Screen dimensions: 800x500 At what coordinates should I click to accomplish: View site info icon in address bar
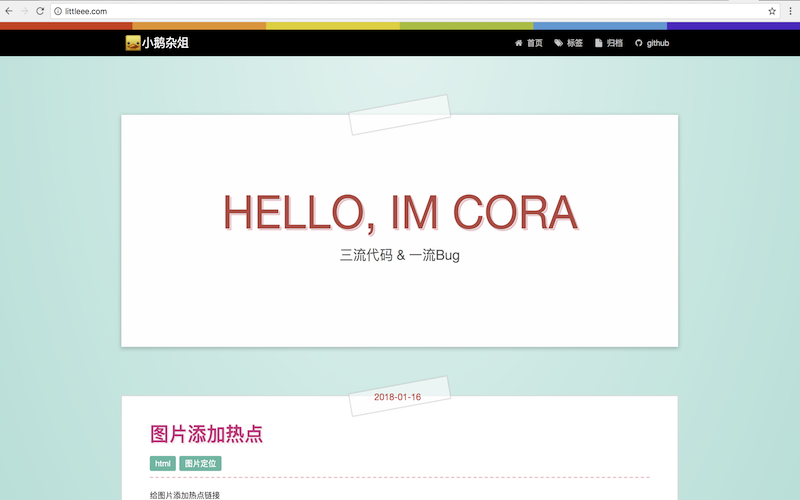58,10
